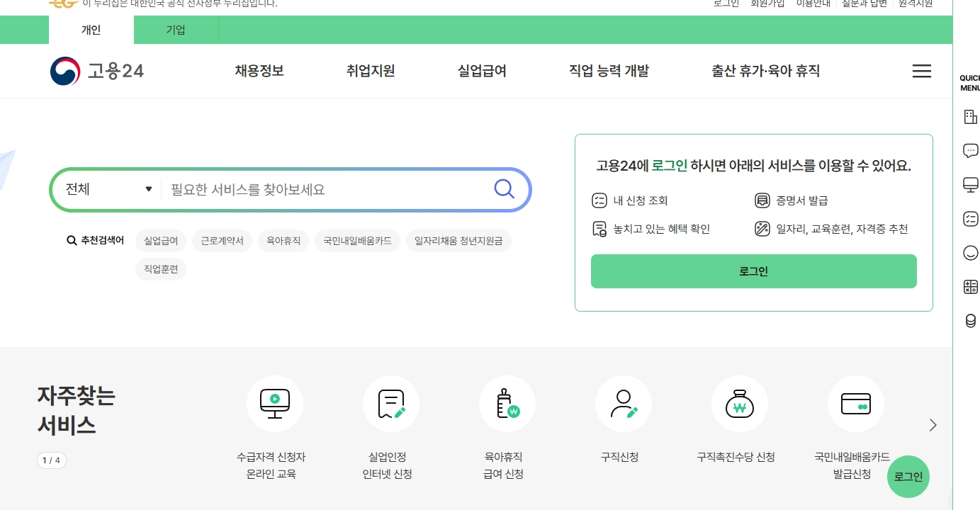
Task: Click 실업인정 인터넷 신청 label
Action: (387, 465)
